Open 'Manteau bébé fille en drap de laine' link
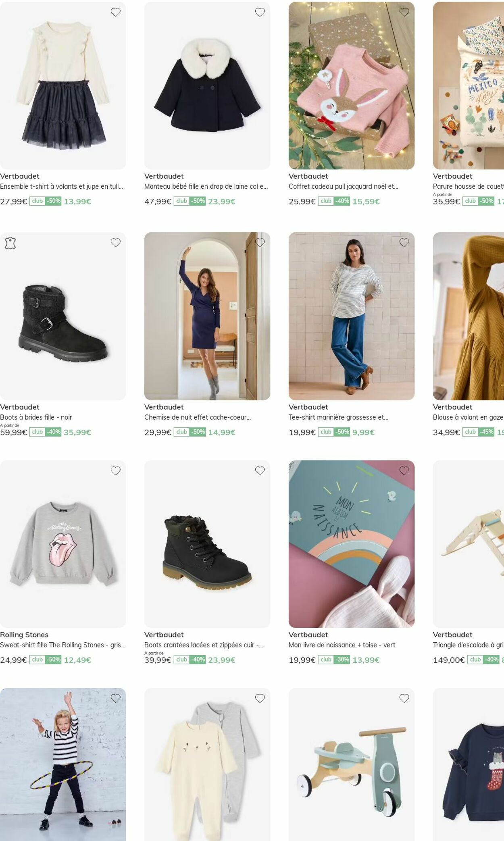This screenshot has height=841, width=504. click(206, 186)
